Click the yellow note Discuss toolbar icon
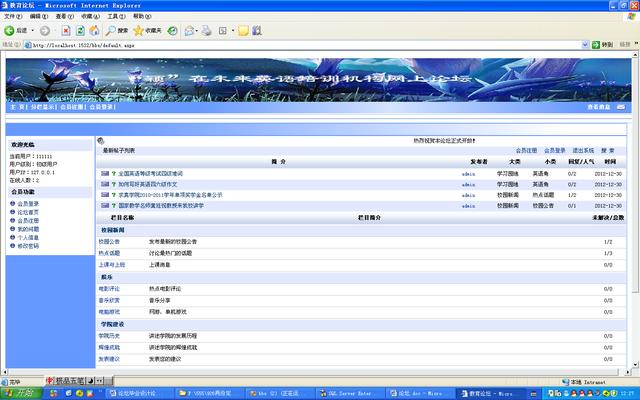This screenshot has width=640, height=400. [243, 31]
